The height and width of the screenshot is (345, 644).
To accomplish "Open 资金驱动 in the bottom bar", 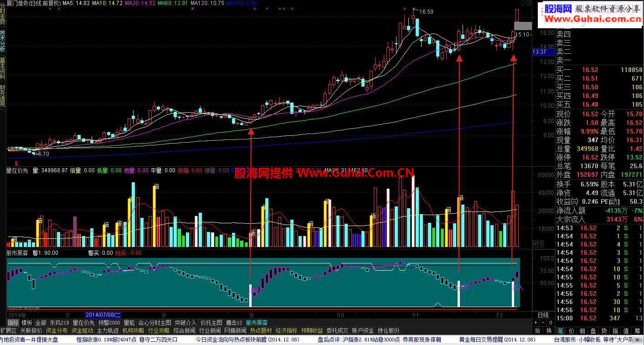I will click(82, 330).
